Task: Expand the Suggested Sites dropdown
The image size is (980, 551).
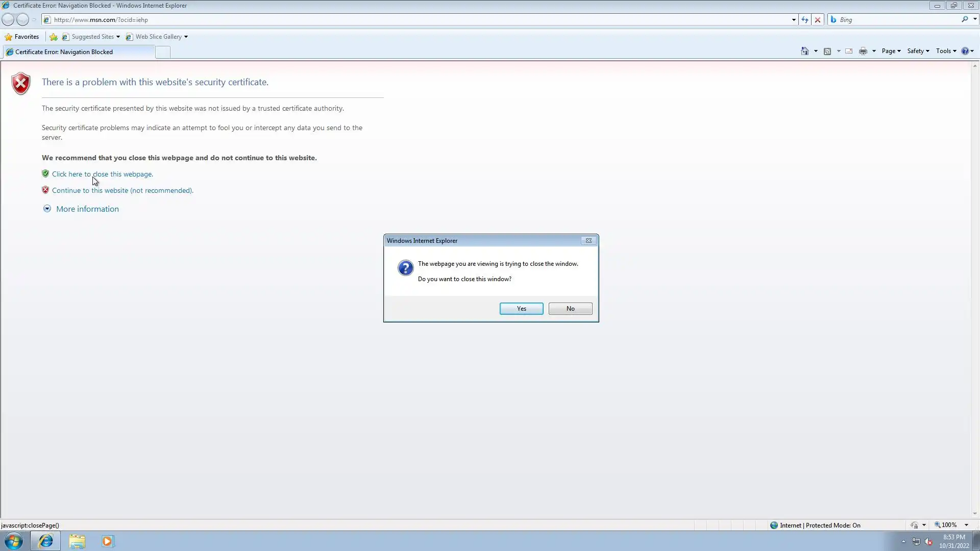Action: pyautogui.click(x=118, y=37)
